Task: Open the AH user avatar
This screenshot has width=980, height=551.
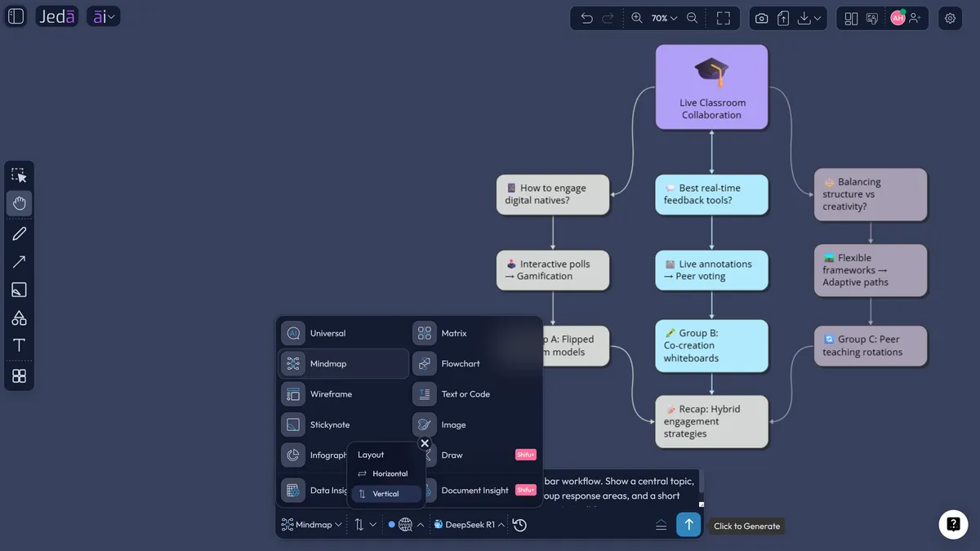Action: click(x=898, y=18)
